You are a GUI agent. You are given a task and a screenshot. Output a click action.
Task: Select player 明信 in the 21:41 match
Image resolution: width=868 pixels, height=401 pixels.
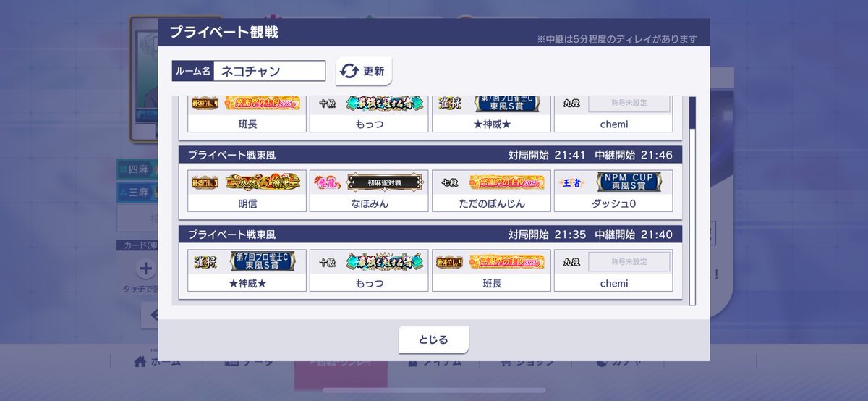pos(247,191)
